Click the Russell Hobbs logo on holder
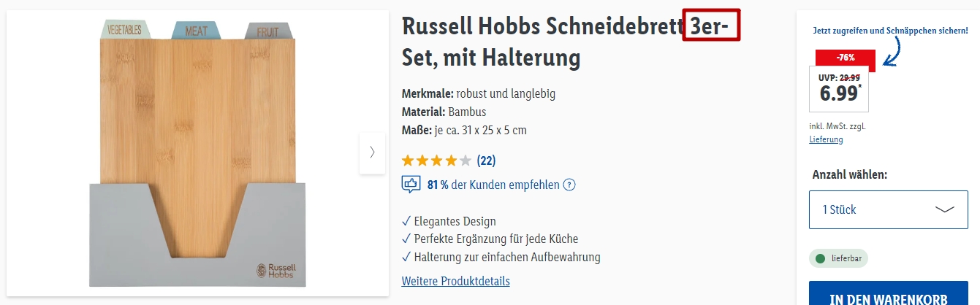 tap(275, 269)
